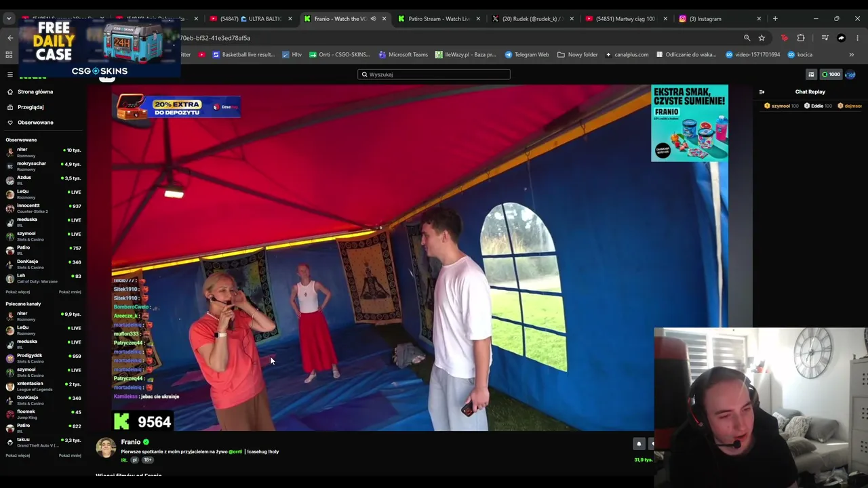868x488 pixels.
Task: Switch to Rudek X (Twitter) tab
Action: pos(532,19)
